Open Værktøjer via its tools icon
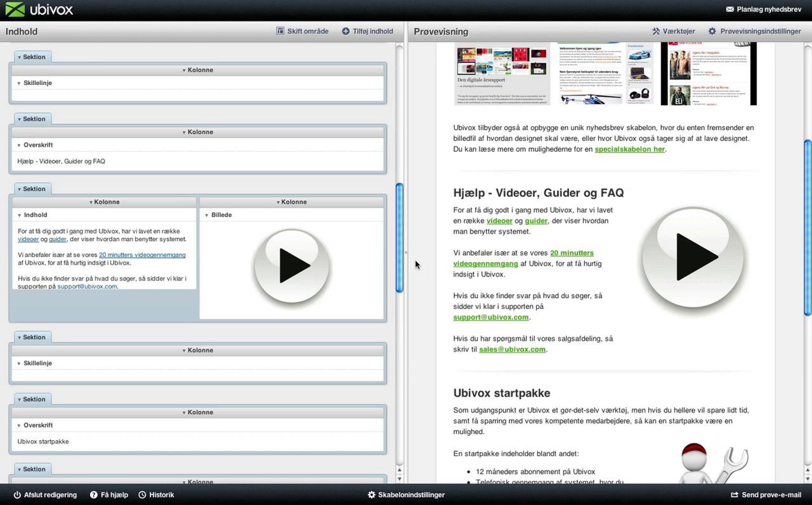 coord(656,31)
